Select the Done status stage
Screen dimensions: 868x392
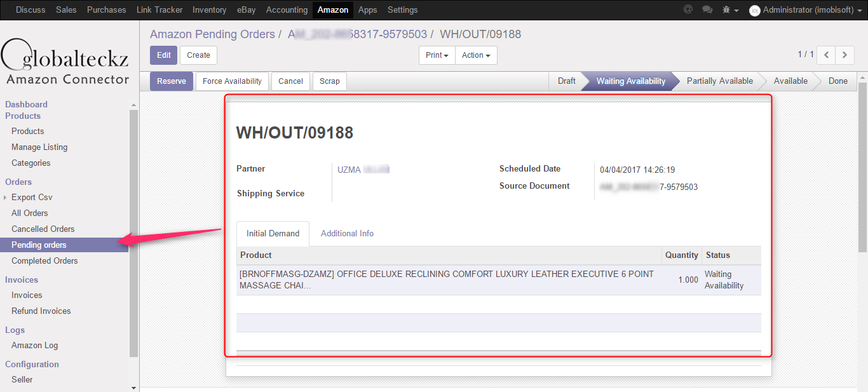point(838,81)
